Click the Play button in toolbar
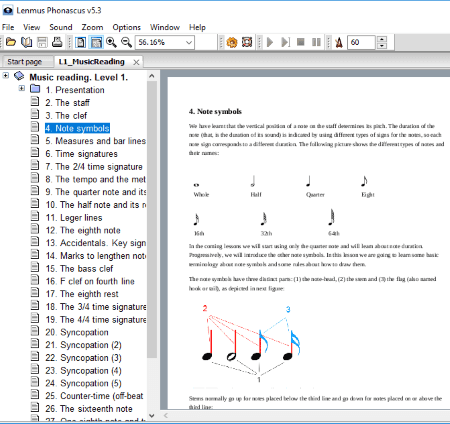This screenshot has height=424, width=450. 270,42
